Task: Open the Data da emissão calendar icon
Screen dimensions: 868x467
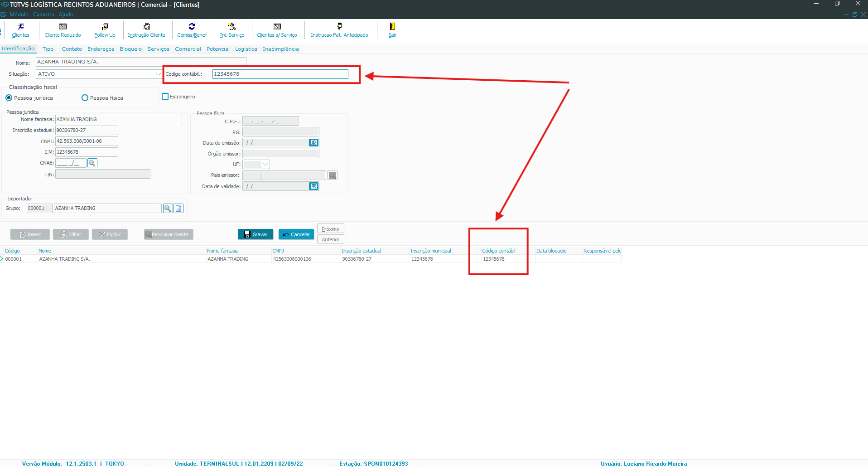Action: [x=313, y=143]
